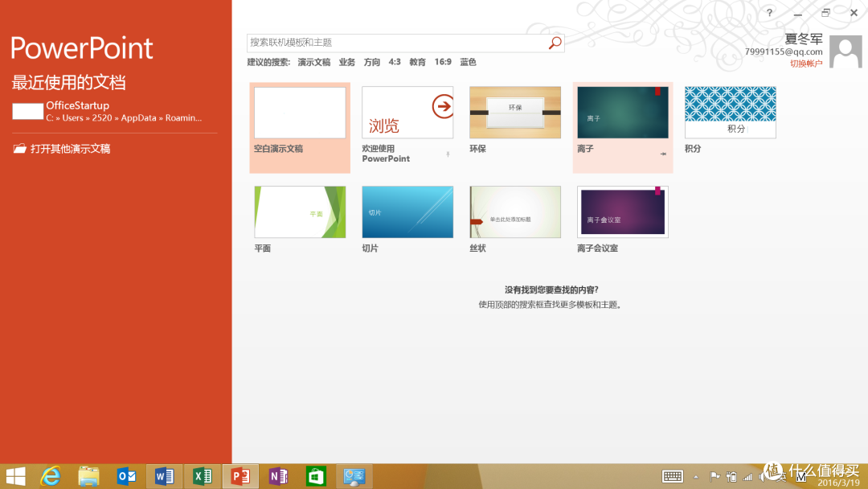Click the taskbar date 2016/3/19

point(838,483)
